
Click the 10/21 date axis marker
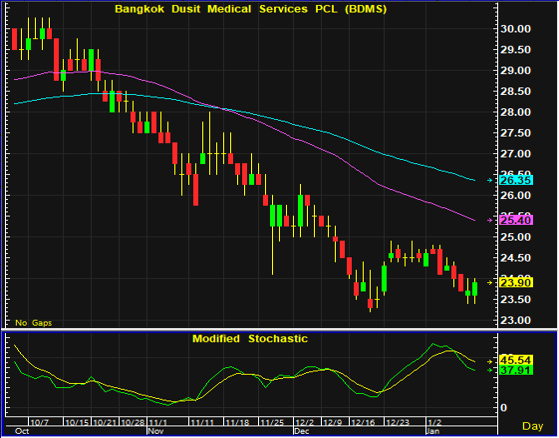105,423
